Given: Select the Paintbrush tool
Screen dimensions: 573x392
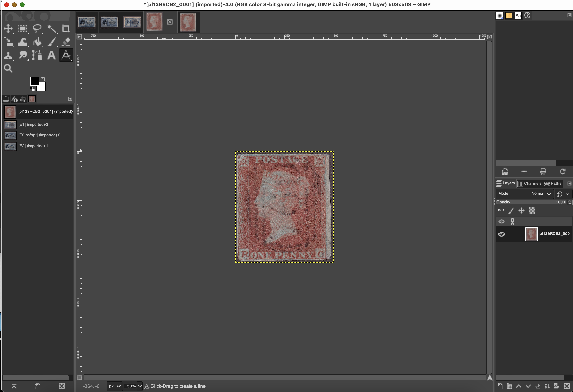Looking at the screenshot, I should pos(52,42).
